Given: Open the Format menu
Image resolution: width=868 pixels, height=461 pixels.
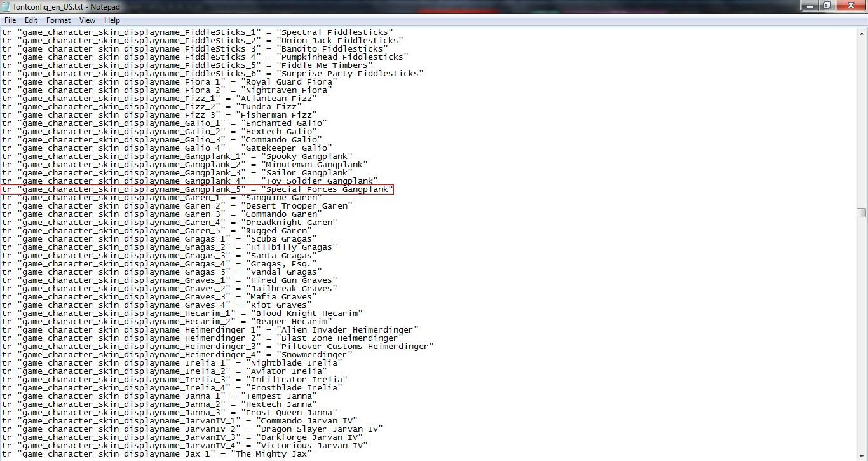Looking at the screenshot, I should tap(58, 20).
